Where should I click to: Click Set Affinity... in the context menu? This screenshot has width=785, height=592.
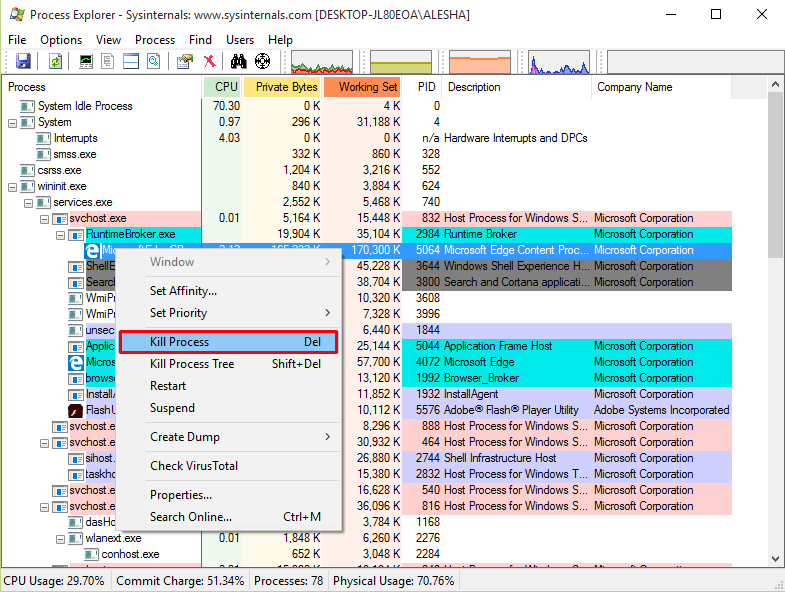pos(231,291)
